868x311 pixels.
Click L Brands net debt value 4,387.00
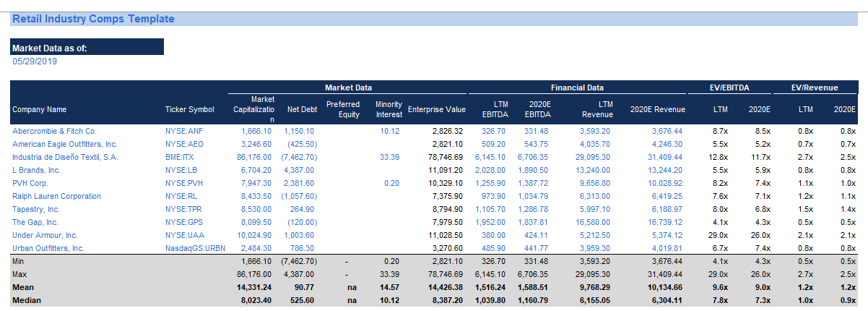[x=300, y=171]
